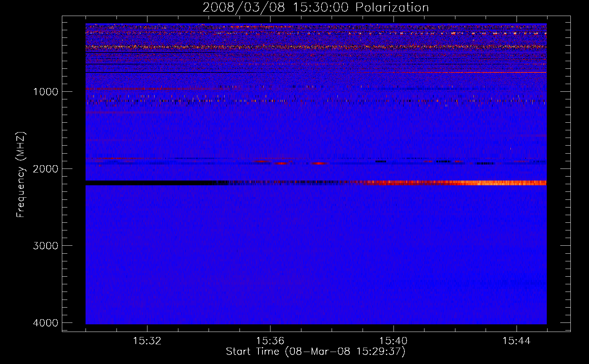Click the black band segment near 2200 MHz

(x=149, y=183)
